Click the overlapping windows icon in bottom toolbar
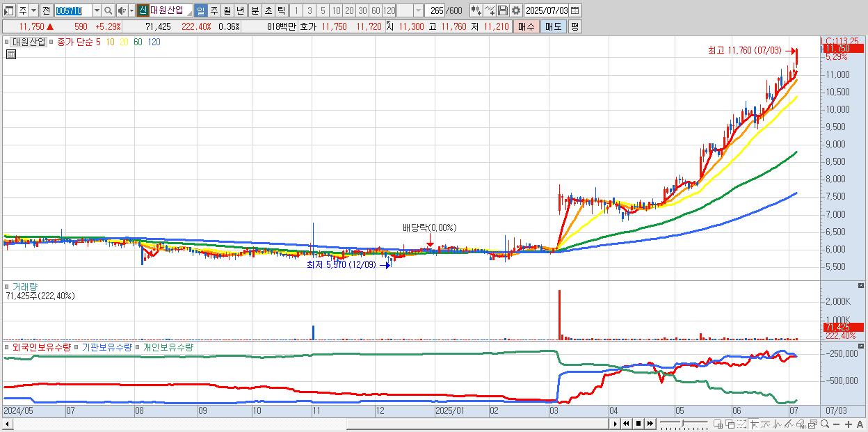The height and width of the screenshot is (432, 868). point(730,424)
